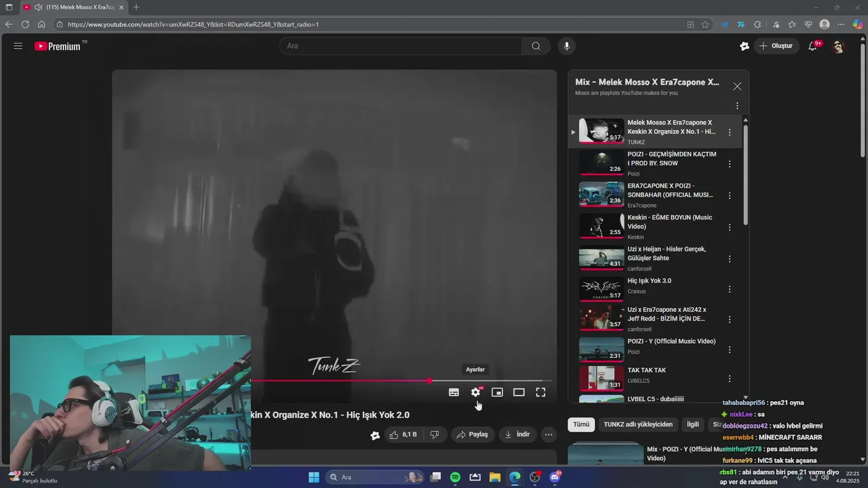This screenshot has width=868, height=488.
Task: Dislike the video with thumbs-down
Action: click(x=435, y=434)
